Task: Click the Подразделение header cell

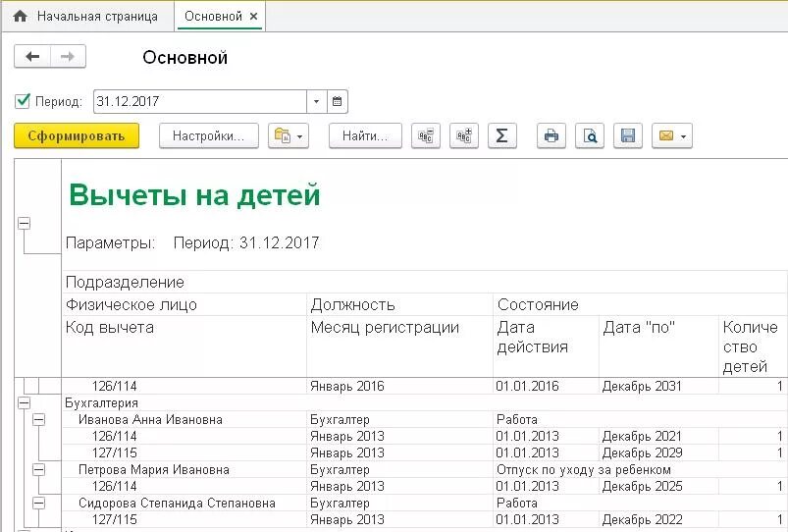Action: coord(425,282)
